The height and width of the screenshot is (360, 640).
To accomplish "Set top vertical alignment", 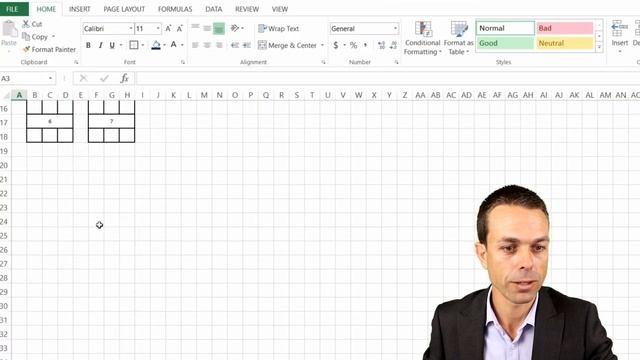I will click(x=196, y=28).
